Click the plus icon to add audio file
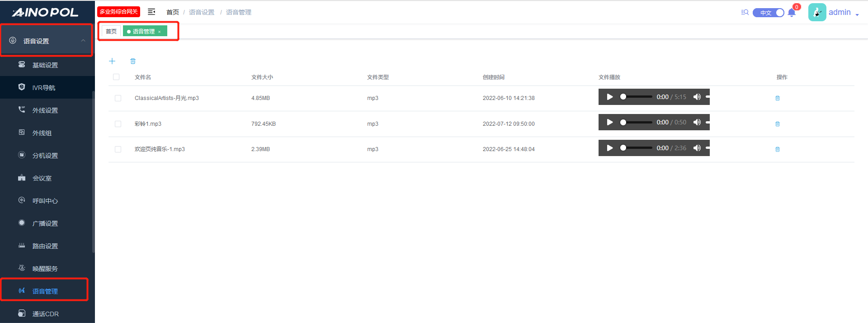Image resolution: width=868 pixels, height=323 pixels. point(112,61)
